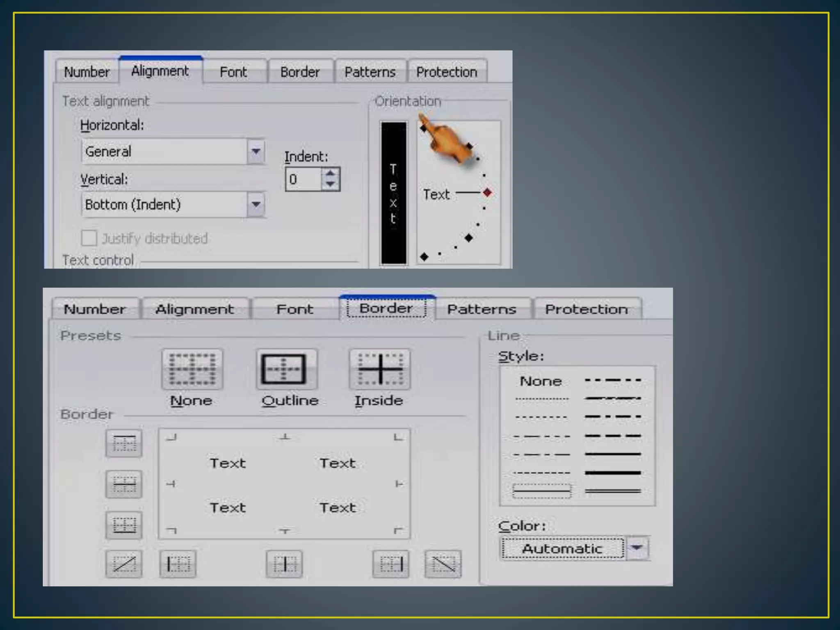Toggle the inside horizontal border button
Screen dimensions: 840x630
(x=124, y=484)
